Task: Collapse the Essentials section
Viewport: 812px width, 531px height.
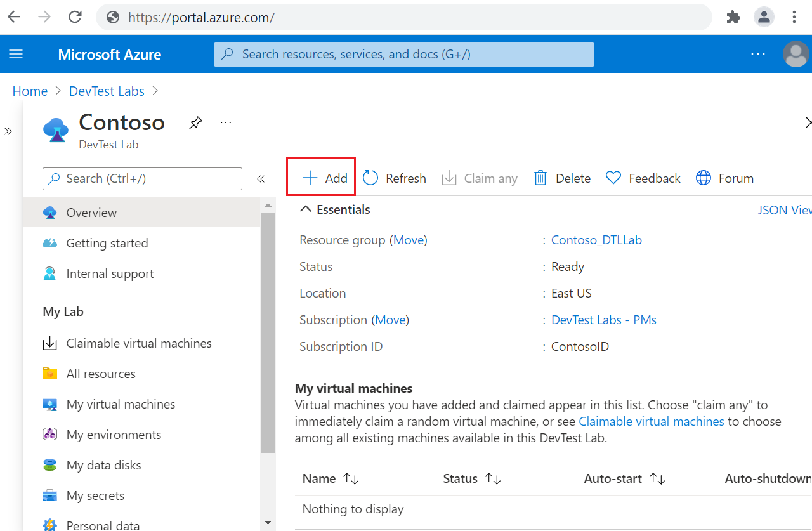Action: coord(306,209)
